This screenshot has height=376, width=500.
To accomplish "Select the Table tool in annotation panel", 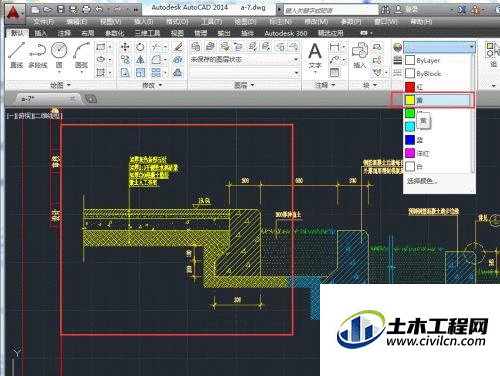I will pos(334,72).
